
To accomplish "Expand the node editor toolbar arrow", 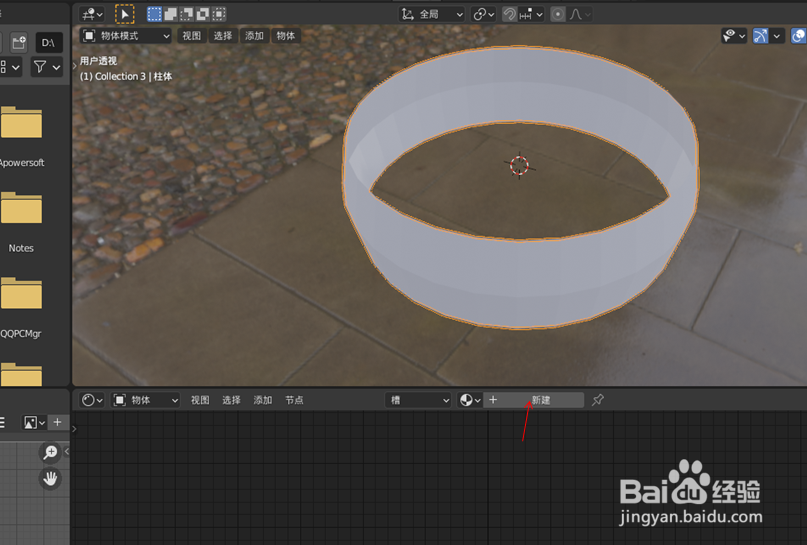I will coord(75,429).
